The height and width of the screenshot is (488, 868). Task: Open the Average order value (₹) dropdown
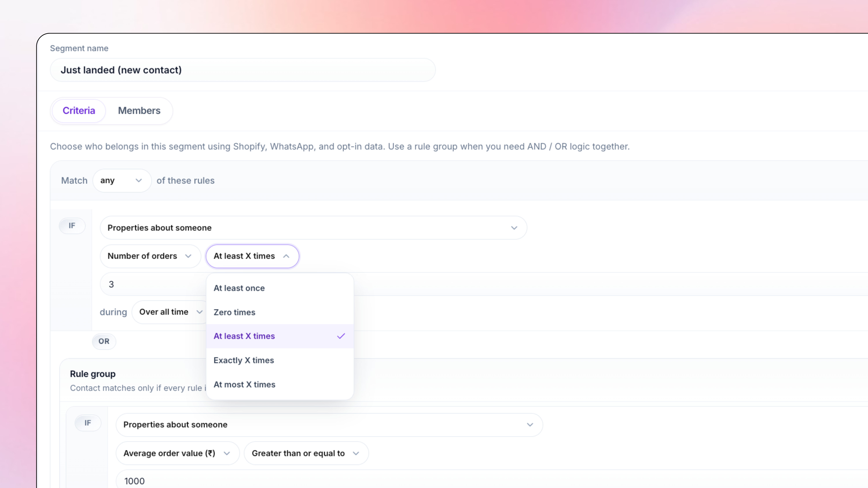(x=177, y=453)
